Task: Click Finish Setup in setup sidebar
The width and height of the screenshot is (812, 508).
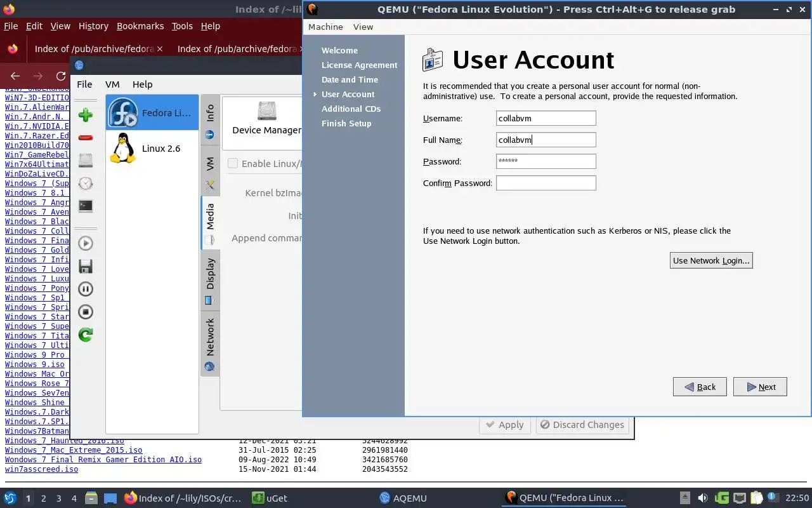Action: (346, 123)
